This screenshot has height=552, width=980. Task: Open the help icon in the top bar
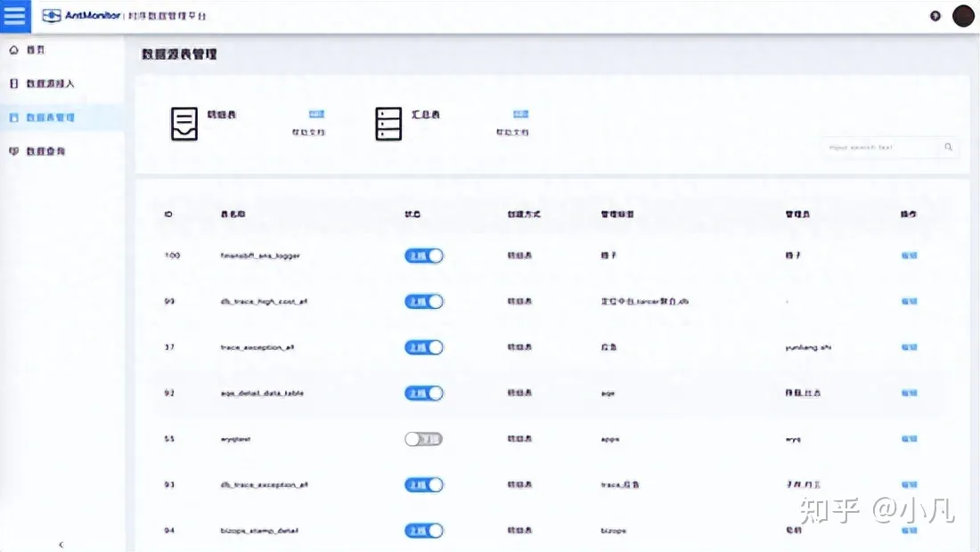(x=935, y=16)
